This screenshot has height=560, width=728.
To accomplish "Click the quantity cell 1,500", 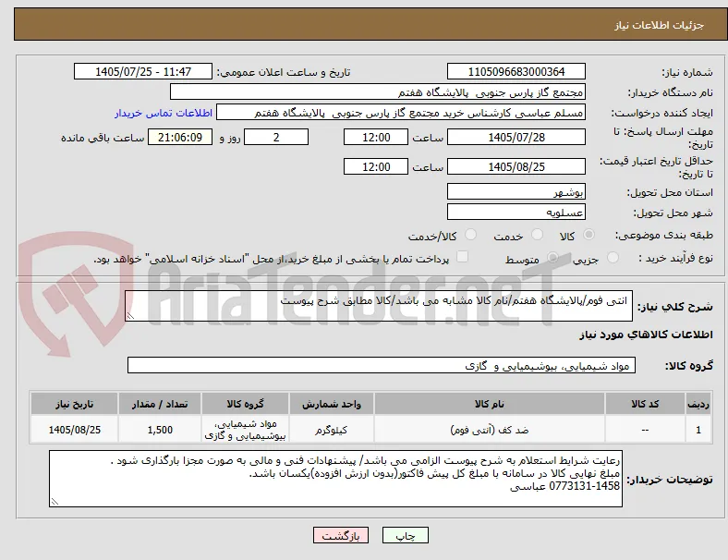I will 160,430.
